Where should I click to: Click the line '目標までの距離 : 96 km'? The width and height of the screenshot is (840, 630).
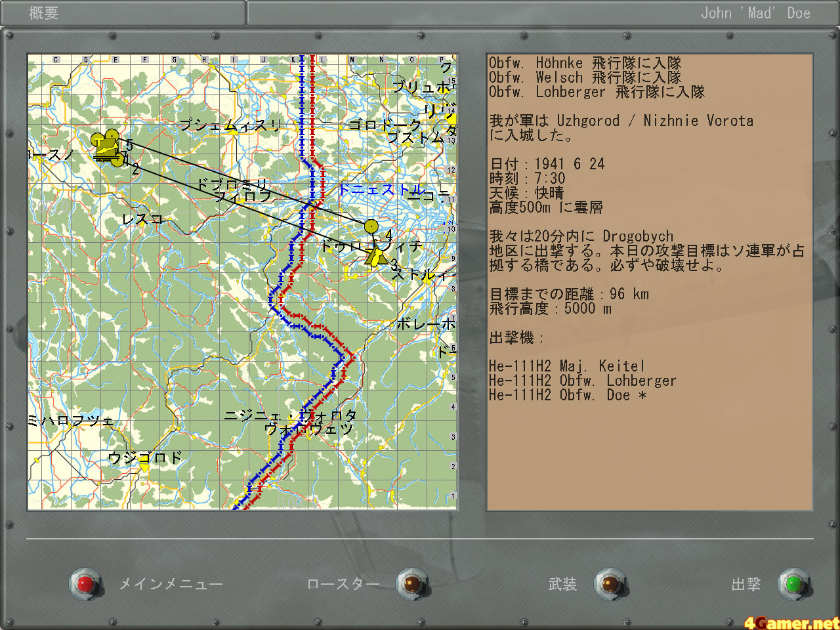(570, 294)
